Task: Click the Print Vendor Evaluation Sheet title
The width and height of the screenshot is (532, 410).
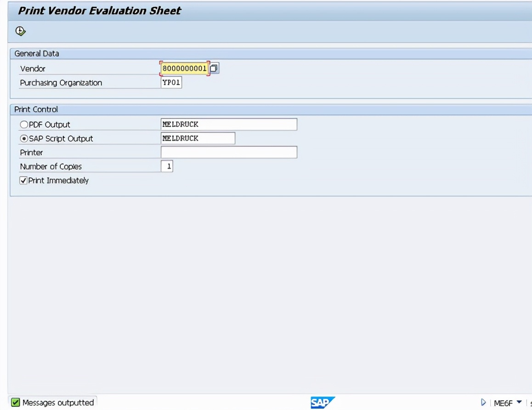Action: [x=100, y=10]
